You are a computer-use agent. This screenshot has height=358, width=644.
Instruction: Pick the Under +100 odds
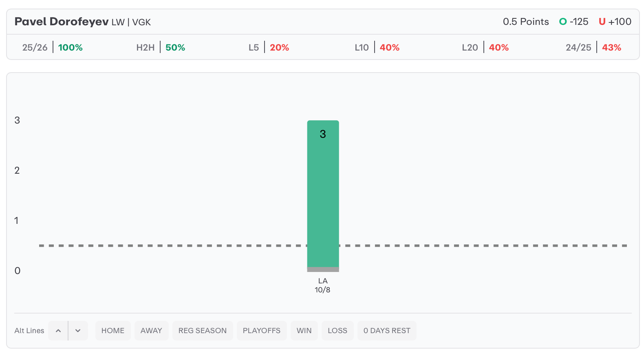[x=620, y=22]
